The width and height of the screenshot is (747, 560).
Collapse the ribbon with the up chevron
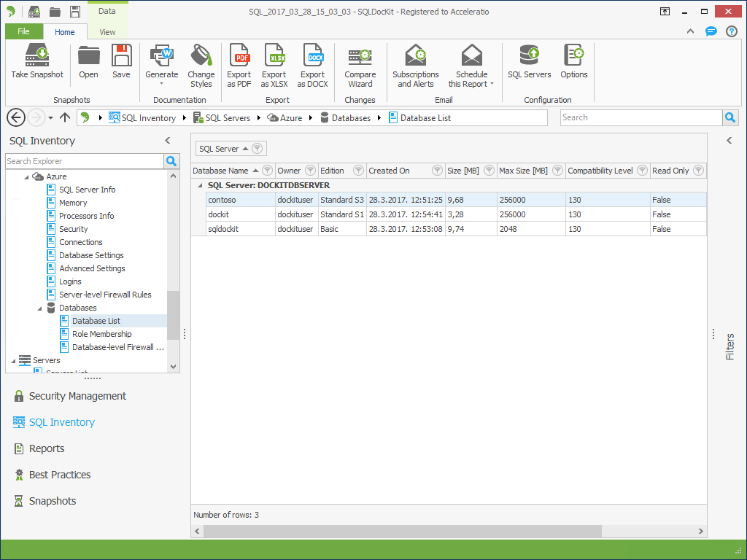690,31
